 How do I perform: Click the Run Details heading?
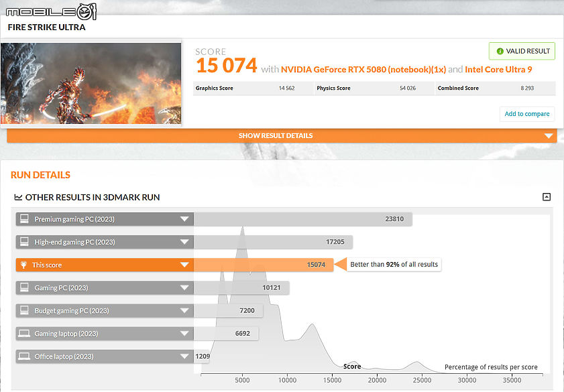40,175
